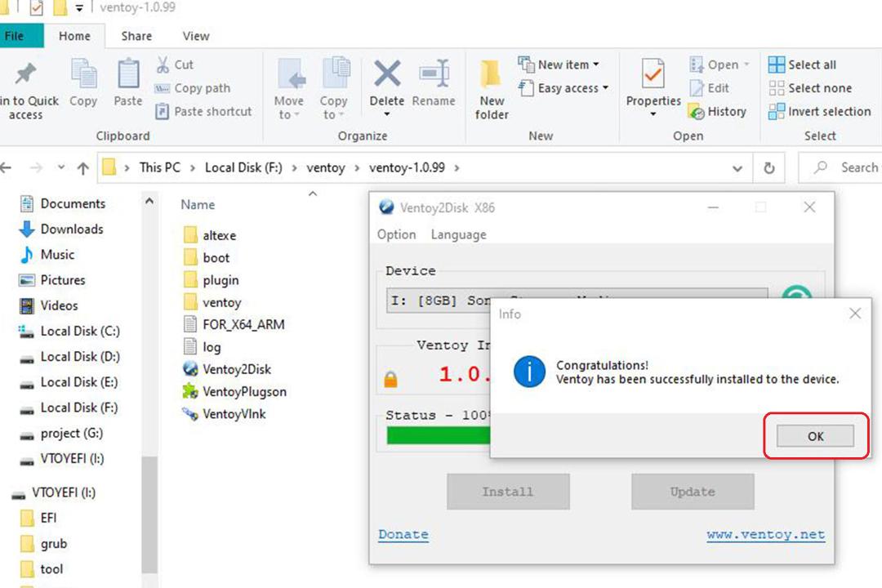Select the log file
The width and height of the screenshot is (882, 588).
point(202,347)
